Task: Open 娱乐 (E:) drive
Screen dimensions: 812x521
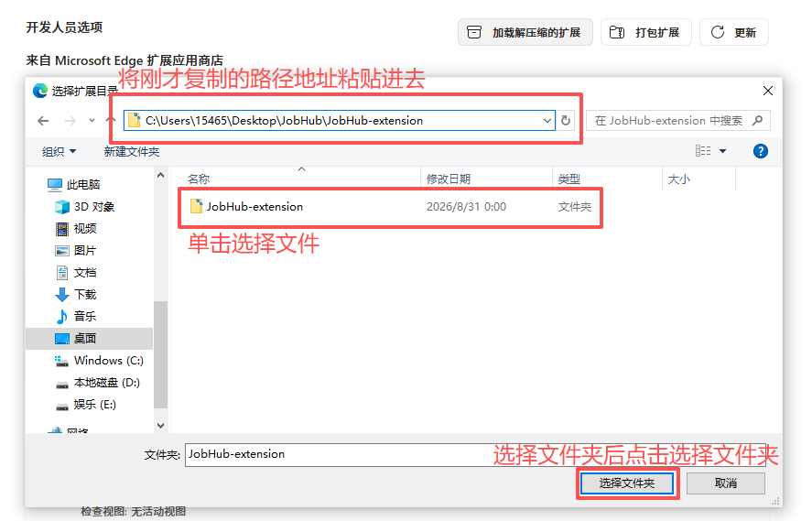Action: pyautogui.click(x=86, y=405)
